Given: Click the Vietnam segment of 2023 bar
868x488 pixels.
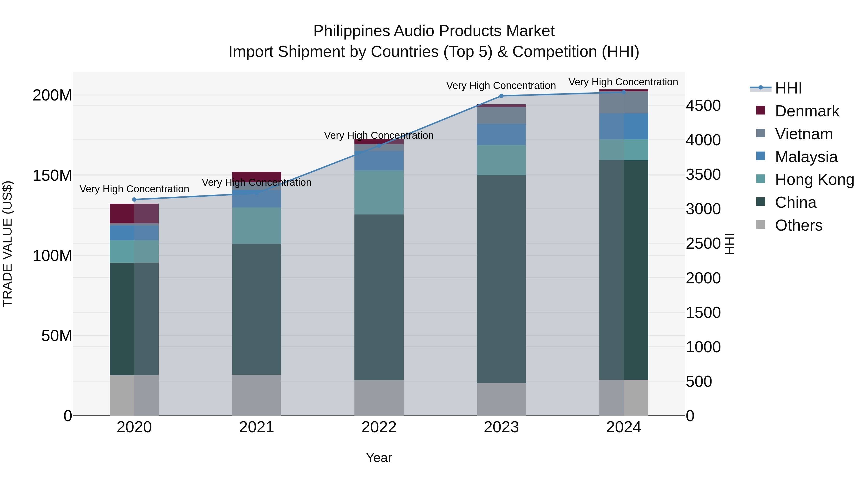Looking at the screenshot, I should pyautogui.click(x=501, y=115).
